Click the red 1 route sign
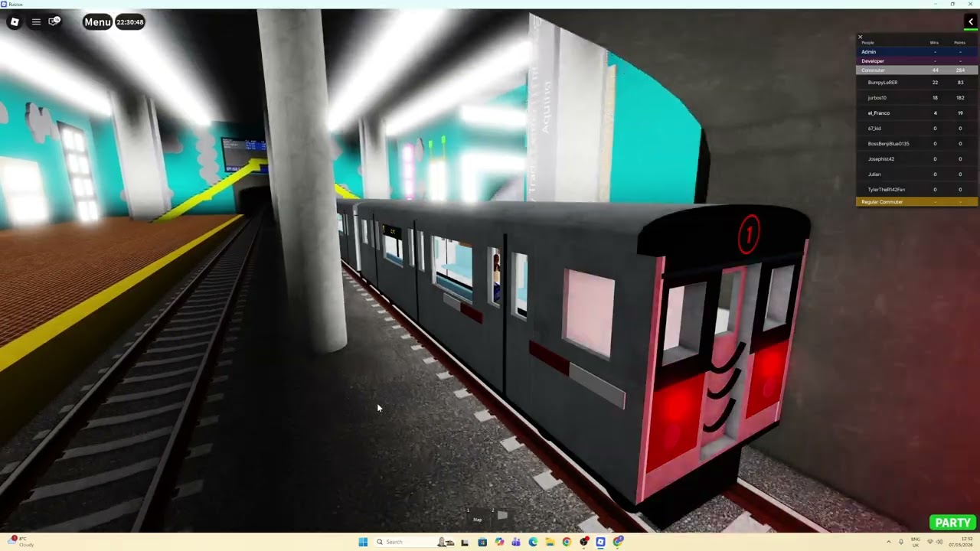This screenshot has width=980, height=551. [x=749, y=233]
